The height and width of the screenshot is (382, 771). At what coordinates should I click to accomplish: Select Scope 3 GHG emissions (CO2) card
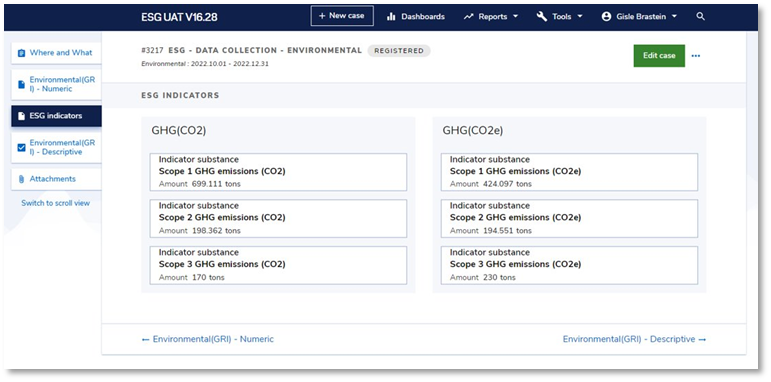(278, 265)
